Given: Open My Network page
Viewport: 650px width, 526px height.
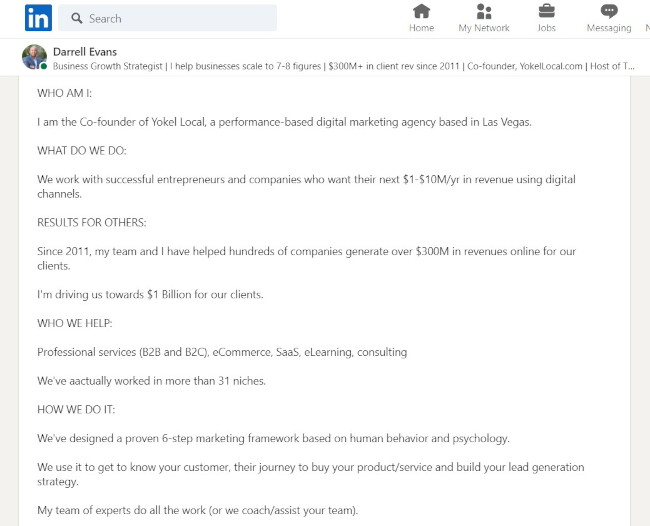Looking at the screenshot, I should point(484,18).
